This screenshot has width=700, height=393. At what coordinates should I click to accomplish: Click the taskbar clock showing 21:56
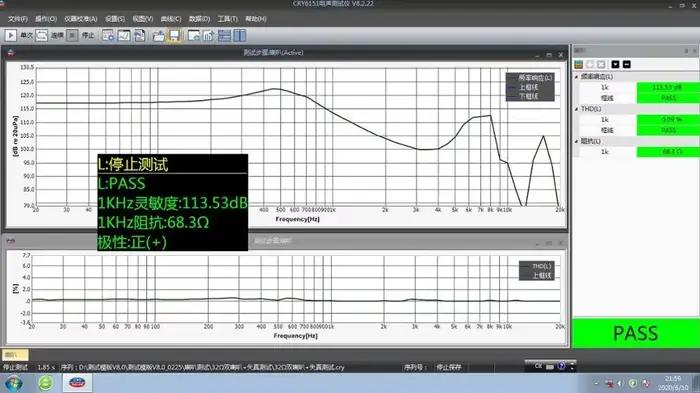673,383
